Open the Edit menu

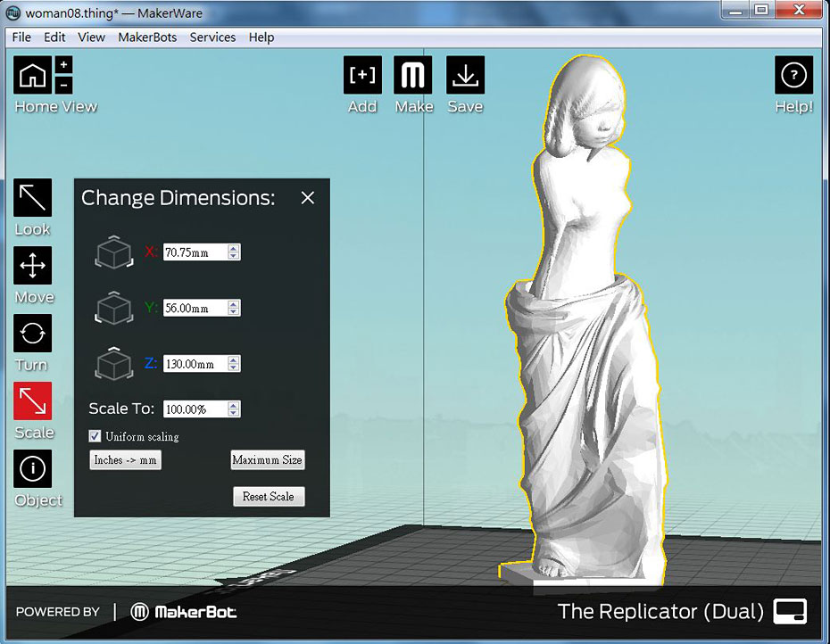pyautogui.click(x=54, y=37)
